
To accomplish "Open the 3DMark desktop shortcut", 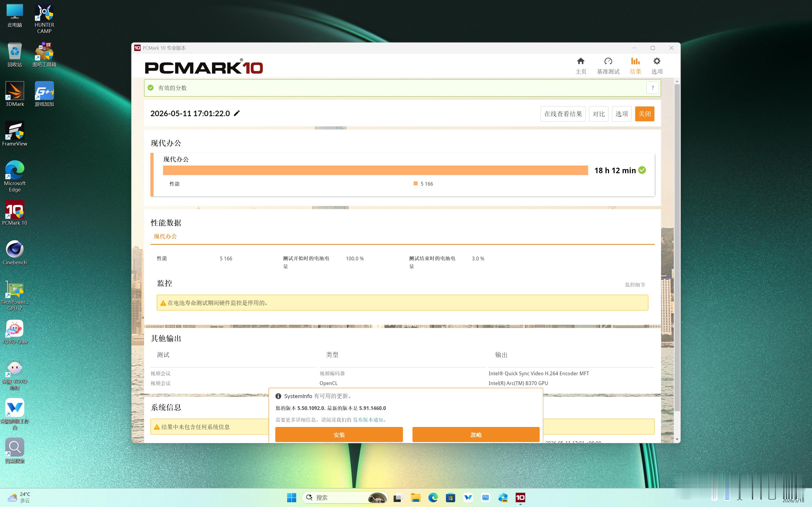I will coord(15,94).
